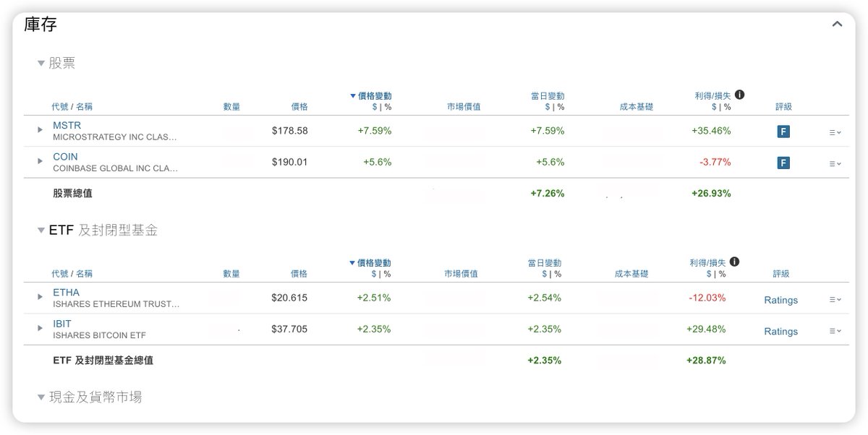This screenshot has width=868, height=435.
Task: Expand the MSTR row arrow
Action: pos(41,130)
